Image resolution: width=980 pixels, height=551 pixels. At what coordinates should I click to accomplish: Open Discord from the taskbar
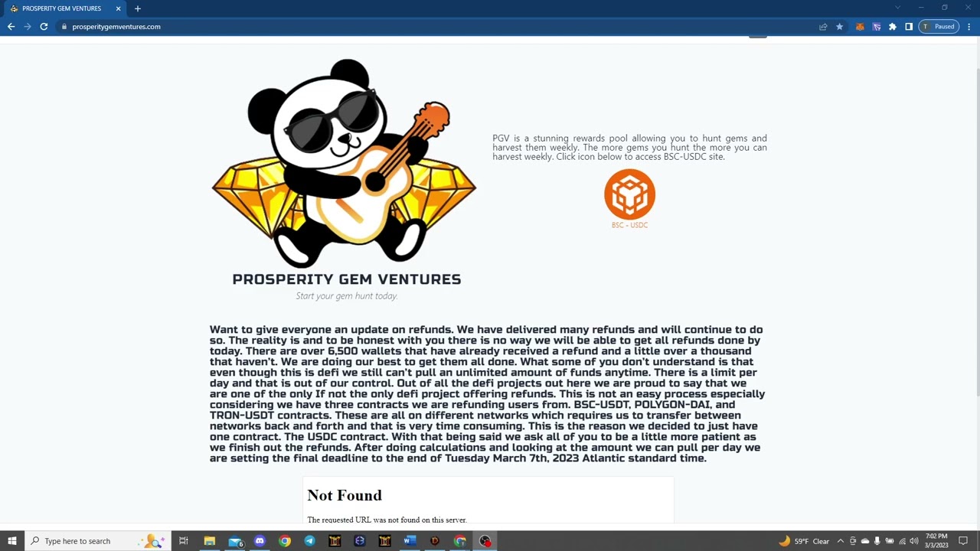(260, 541)
